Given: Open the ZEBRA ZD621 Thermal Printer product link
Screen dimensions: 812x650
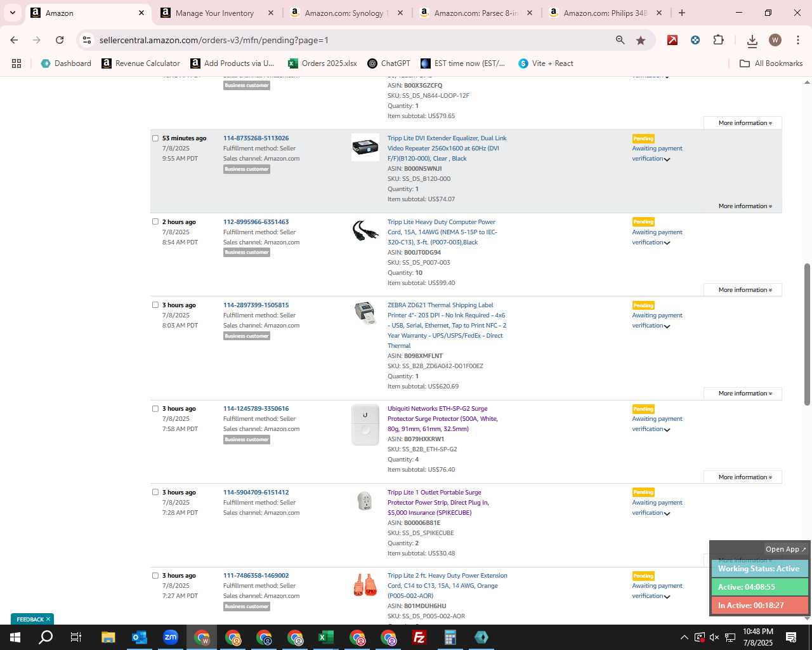Looking at the screenshot, I should 447,326.
